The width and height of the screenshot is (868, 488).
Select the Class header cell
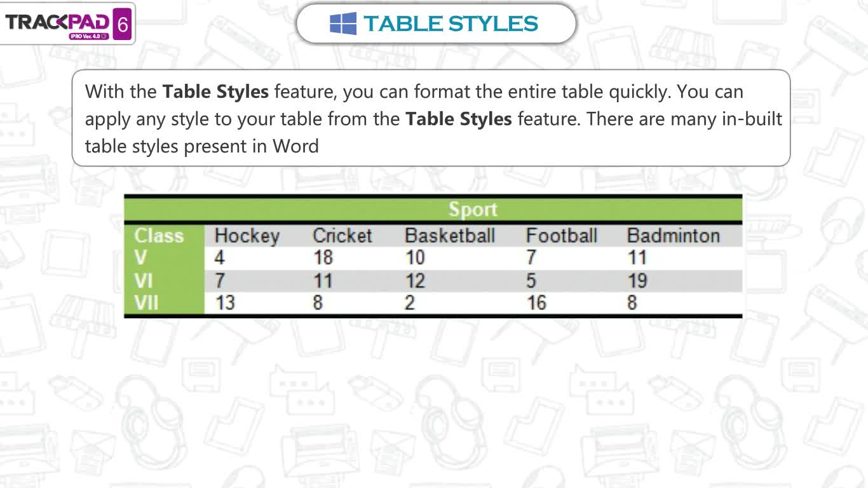[x=159, y=236]
